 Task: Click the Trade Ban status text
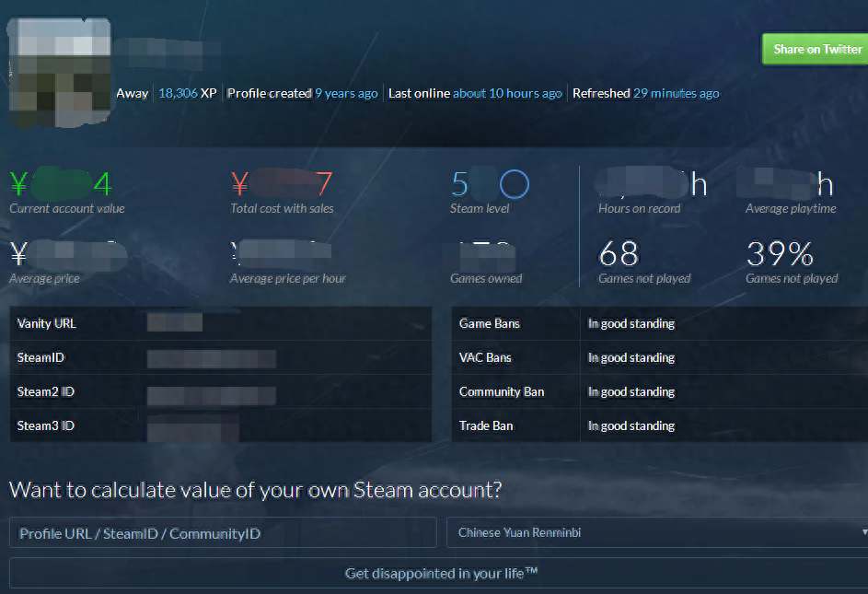click(x=631, y=425)
